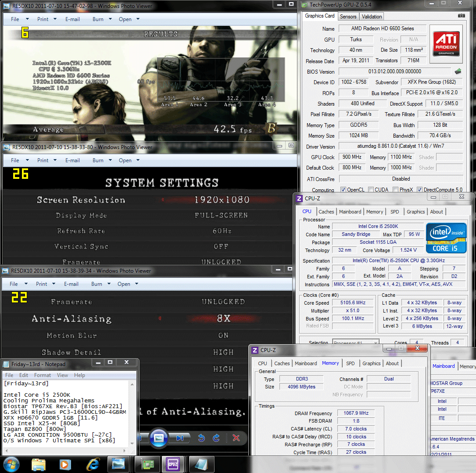The height and width of the screenshot is (473, 476).
Task: Open Caches tab in upper CPU-Z window
Action: (x=326, y=212)
